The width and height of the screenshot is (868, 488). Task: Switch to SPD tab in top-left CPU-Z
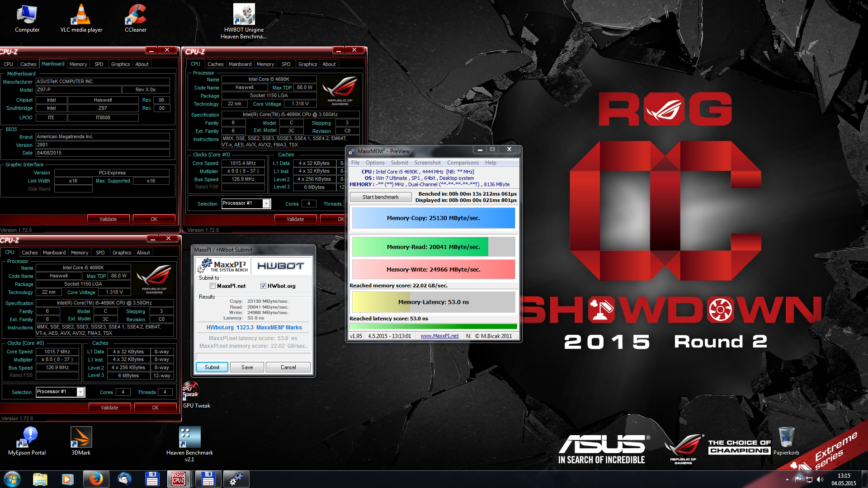click(99, 64)
